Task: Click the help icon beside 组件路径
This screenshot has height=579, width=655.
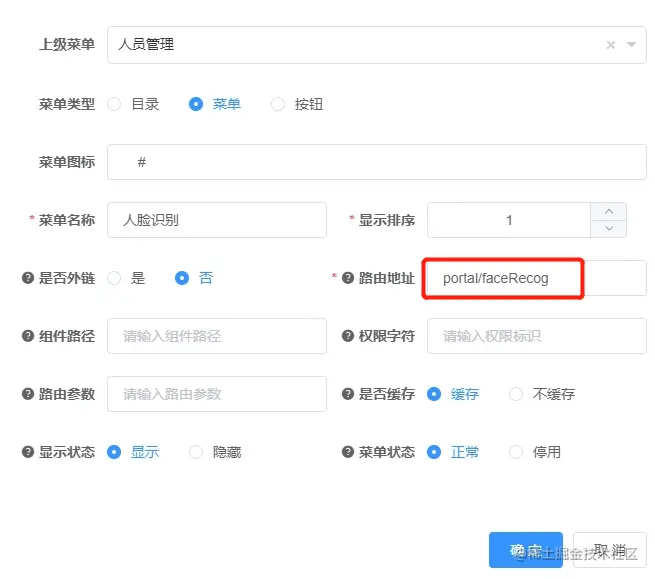Action: [x=28, y=336]
